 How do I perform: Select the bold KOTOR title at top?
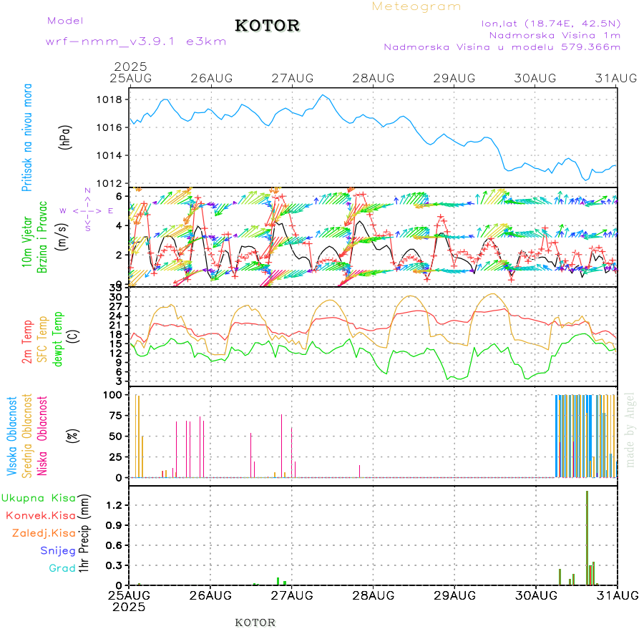267,26
